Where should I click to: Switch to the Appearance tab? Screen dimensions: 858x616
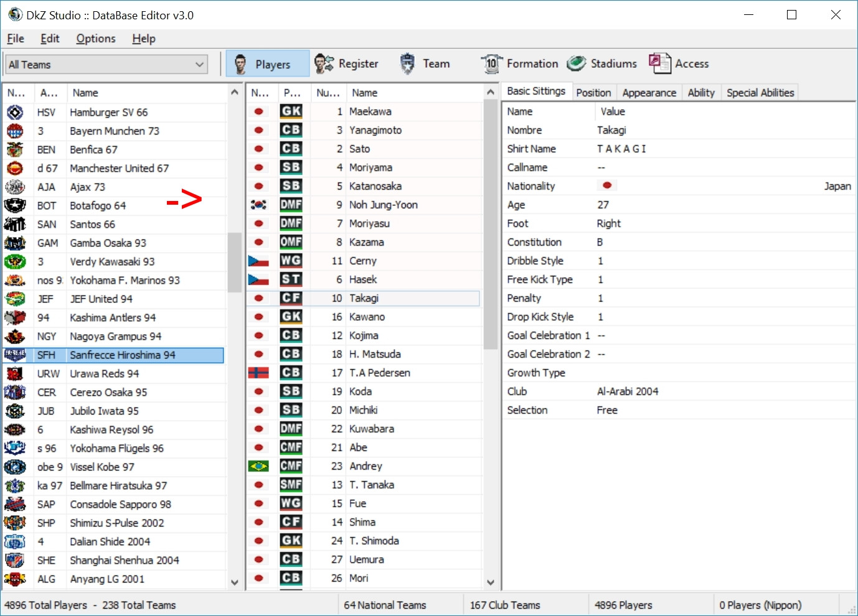[649, 93]
